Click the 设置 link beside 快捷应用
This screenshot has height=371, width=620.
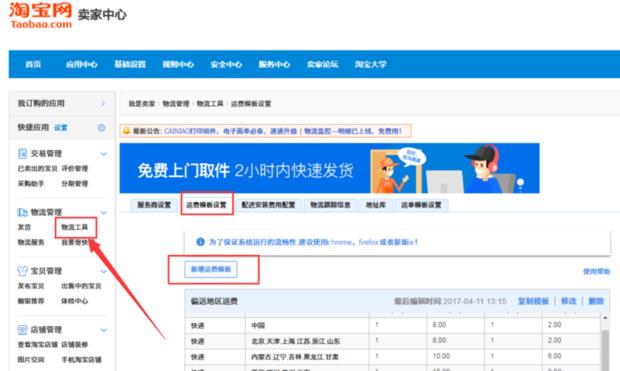[x=60, y=128]
